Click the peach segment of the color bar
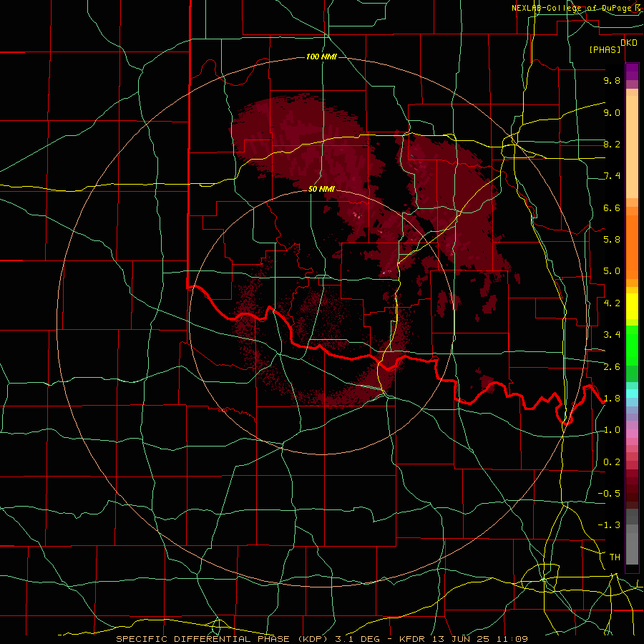 coord(632,147)
